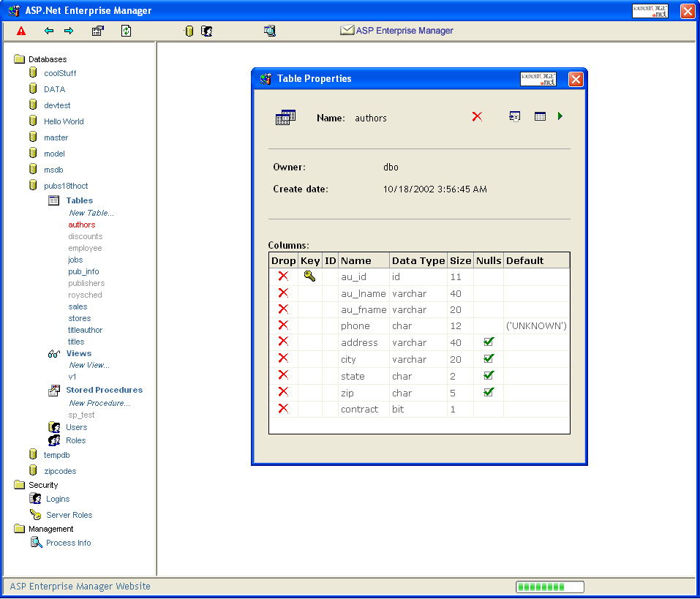
Task: Drop the contract column
Action: tap(283, 408)
